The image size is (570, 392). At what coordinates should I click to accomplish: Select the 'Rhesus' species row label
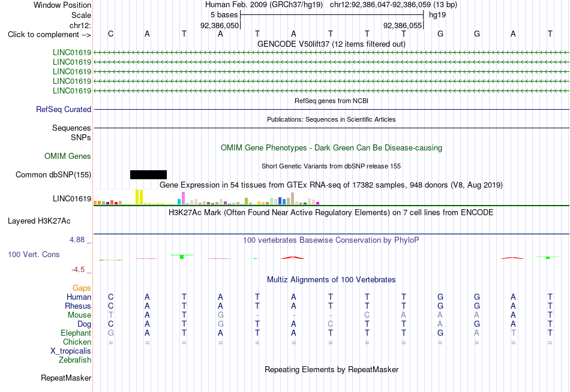click(78, 306)
